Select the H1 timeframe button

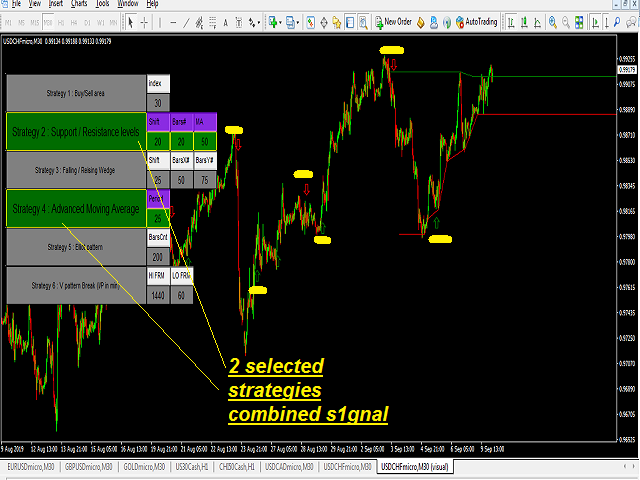click(x=61, y=23)
